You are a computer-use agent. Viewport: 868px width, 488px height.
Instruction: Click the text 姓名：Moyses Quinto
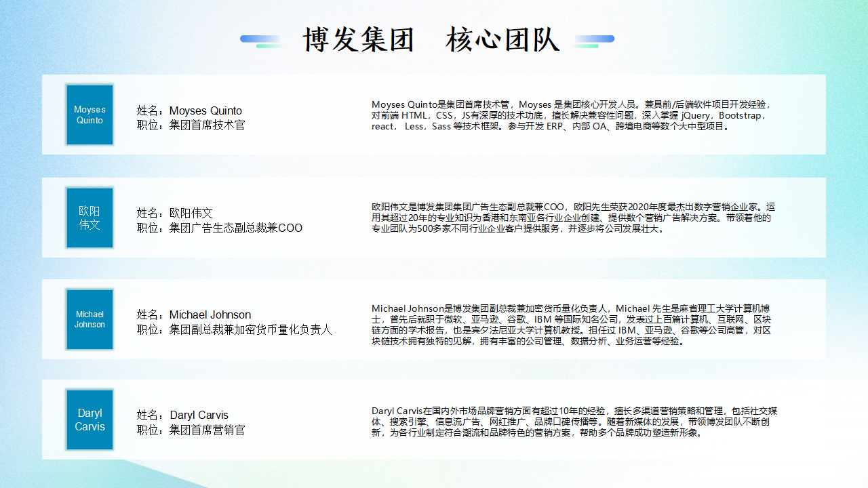(189, 110)
